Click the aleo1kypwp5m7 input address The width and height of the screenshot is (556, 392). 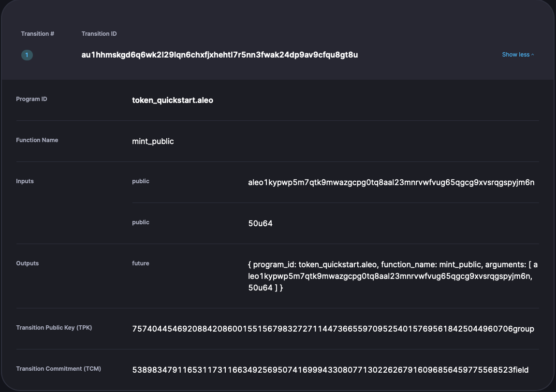pos(391,183)
